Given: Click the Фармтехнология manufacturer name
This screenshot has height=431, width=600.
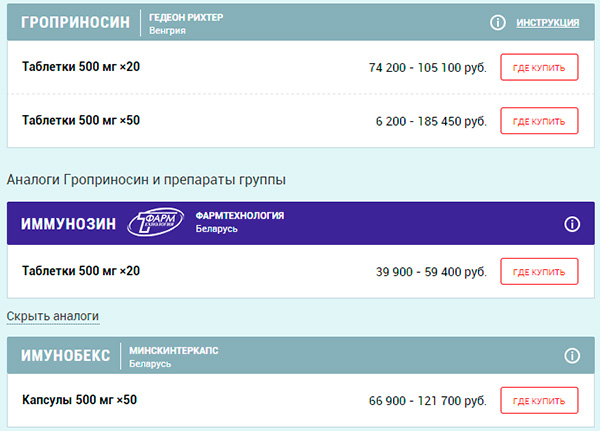Looking at the screenshot, I should 240,216.
